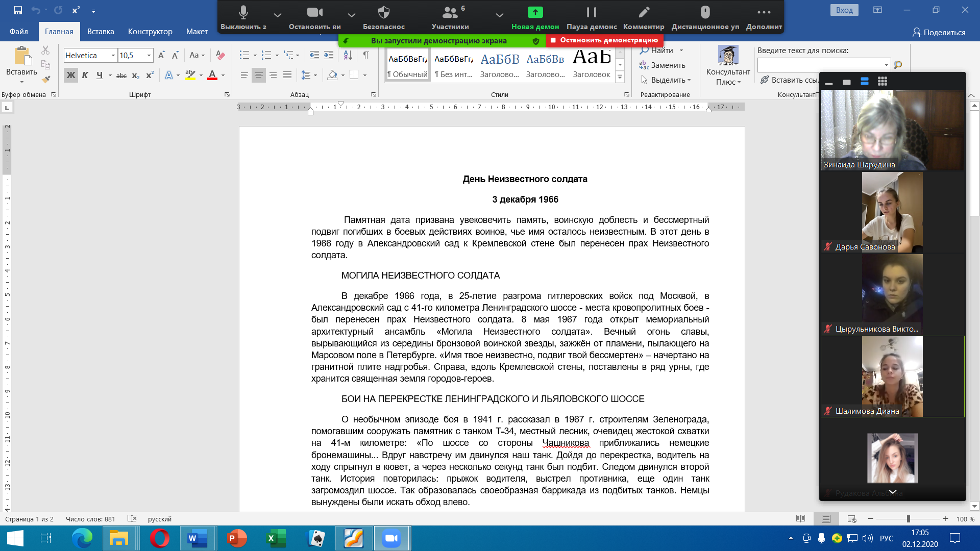Open the font size 10,5 dropdown
The width and height of the screenshot is (980, 551).
149,55
